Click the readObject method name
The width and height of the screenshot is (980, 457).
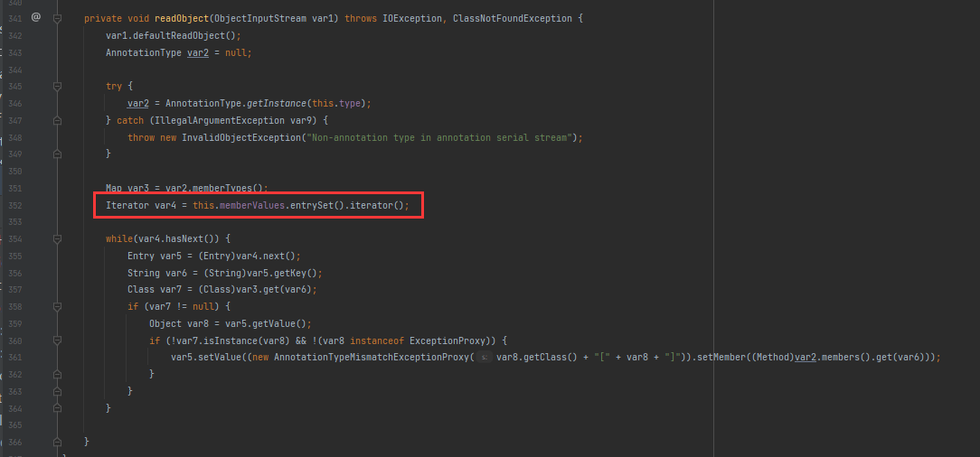182,19
